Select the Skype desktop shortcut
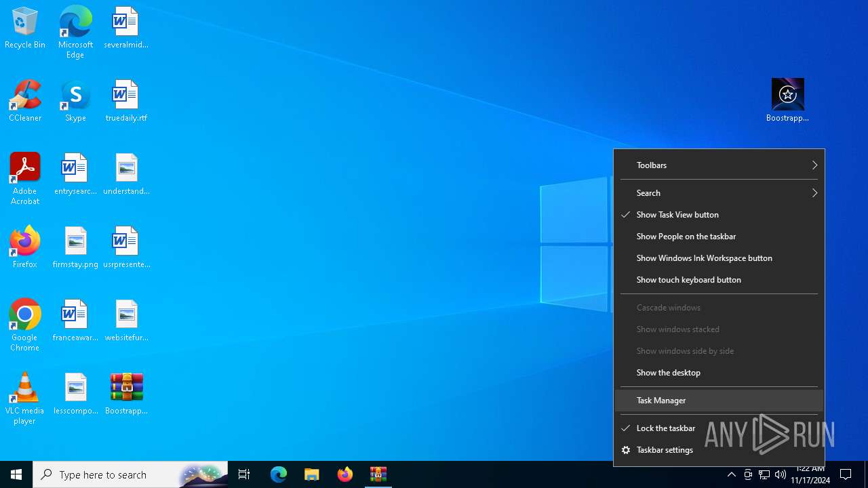Image resolution: width=868 pixels, height=488 pixels. 75,102
